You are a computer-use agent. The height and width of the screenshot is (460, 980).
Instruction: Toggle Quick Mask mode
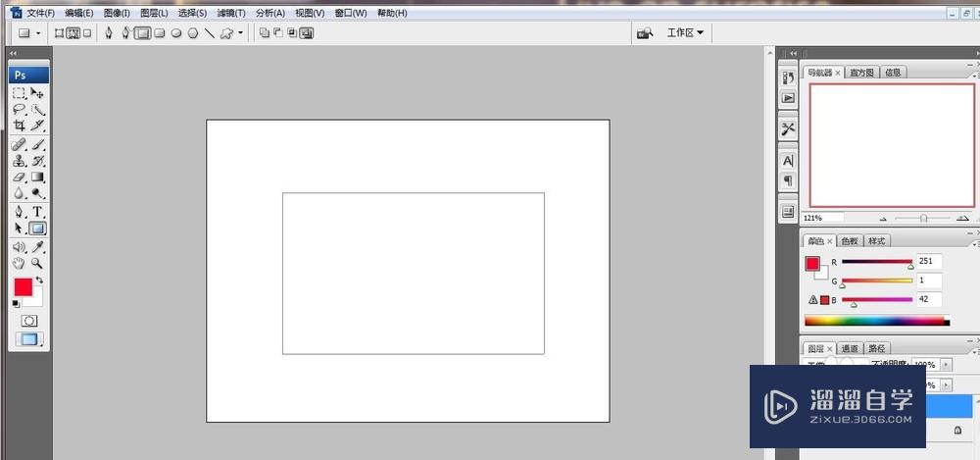[x=28, y=321]
